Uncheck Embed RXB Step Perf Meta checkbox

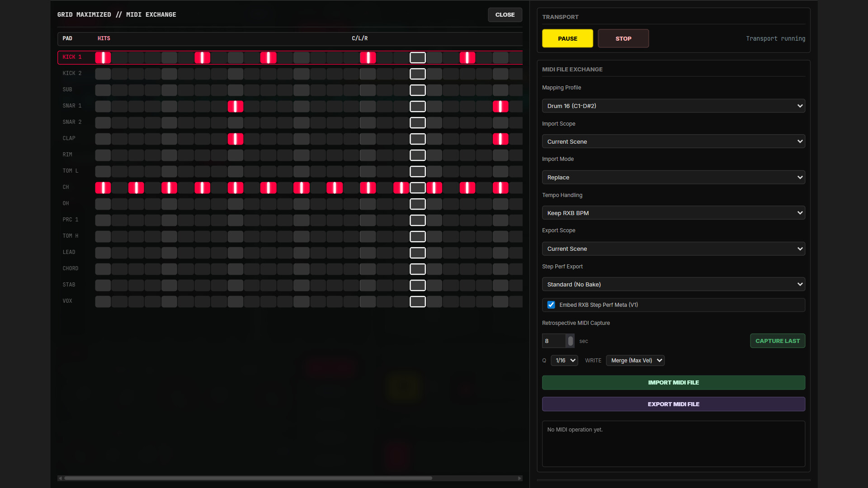pyautogui.click(x=551, y=305)
